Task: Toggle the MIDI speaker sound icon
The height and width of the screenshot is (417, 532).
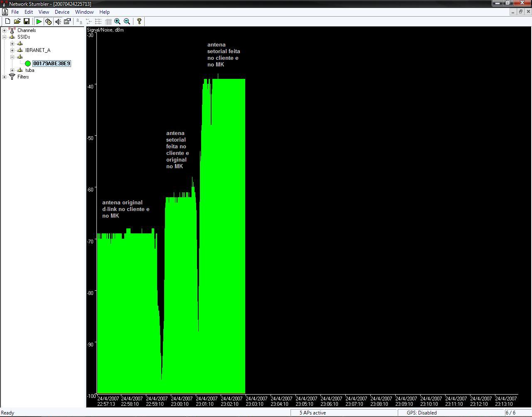Action: (x=58, y=21)
